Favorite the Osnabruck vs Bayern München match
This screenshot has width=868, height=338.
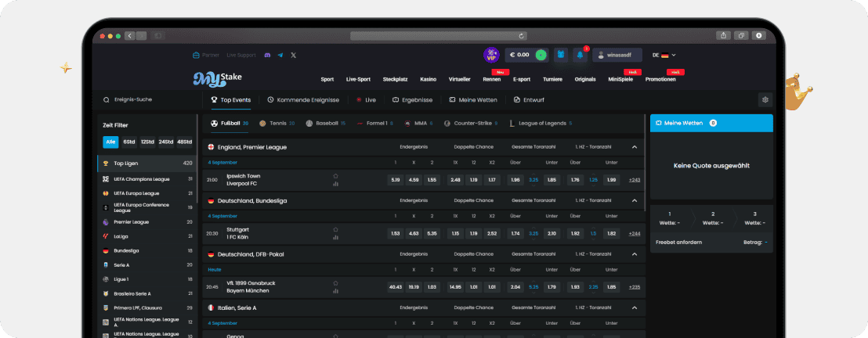click(335, 282)
